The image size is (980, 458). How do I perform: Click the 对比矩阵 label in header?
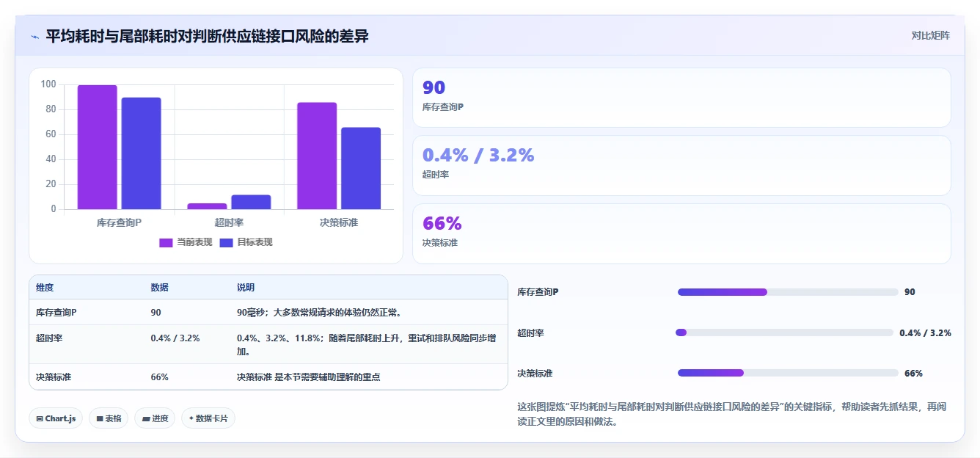click(931, 35)
